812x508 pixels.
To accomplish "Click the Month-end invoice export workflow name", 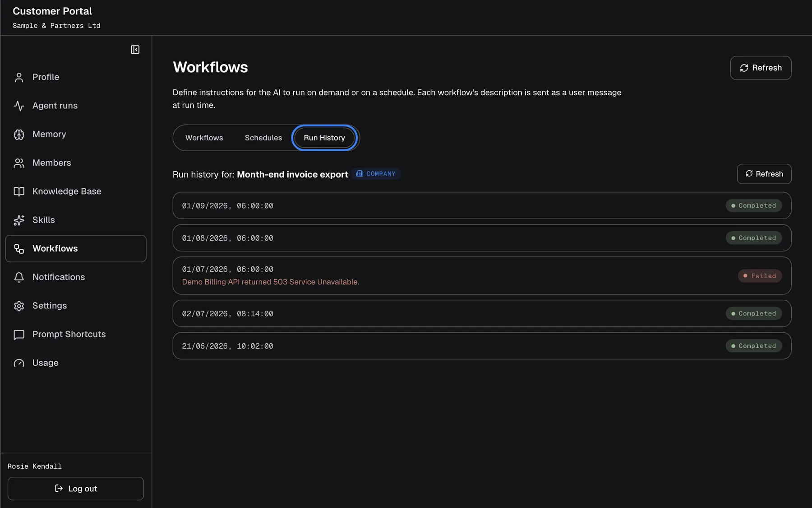I will click(292, 174).
